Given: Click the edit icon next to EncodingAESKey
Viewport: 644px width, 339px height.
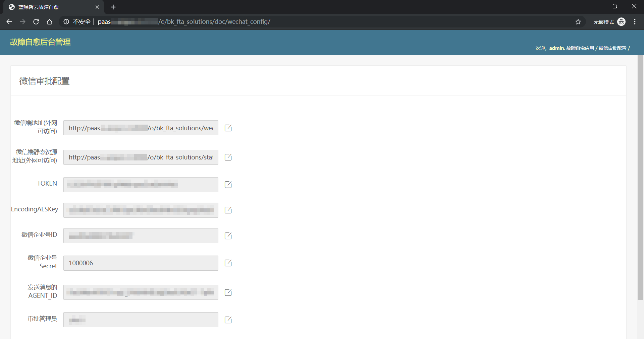Looking at the screenshot, I should pyautogui.click(x=228, y=210).
